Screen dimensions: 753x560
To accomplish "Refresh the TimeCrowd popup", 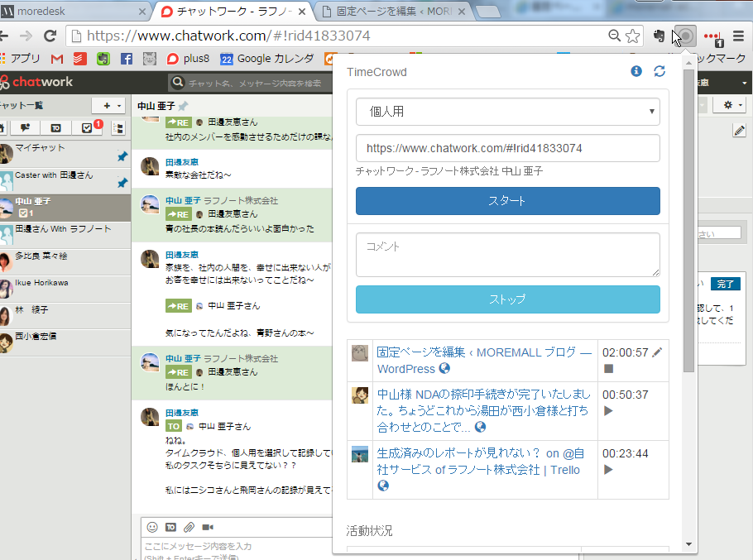I will 659,71.
